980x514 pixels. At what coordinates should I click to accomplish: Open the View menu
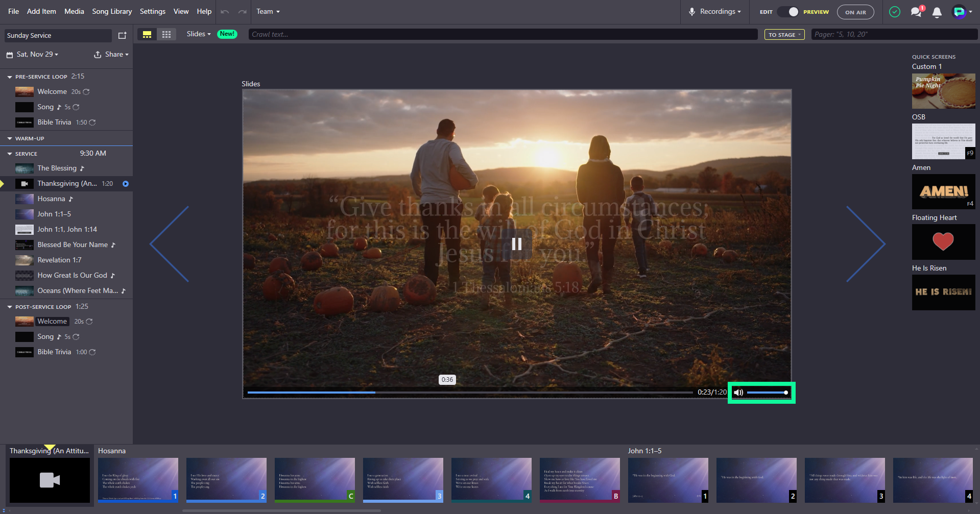(x=181, y=12)
